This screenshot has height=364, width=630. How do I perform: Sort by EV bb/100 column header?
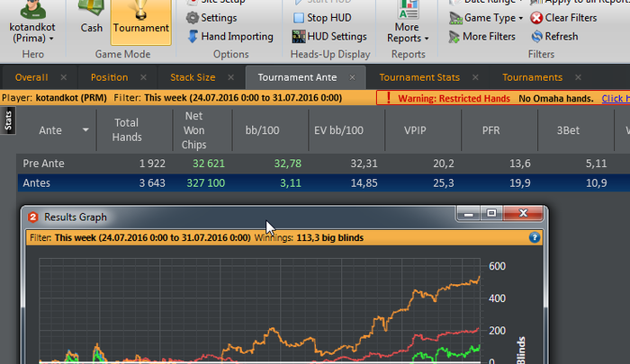(338, 130)
